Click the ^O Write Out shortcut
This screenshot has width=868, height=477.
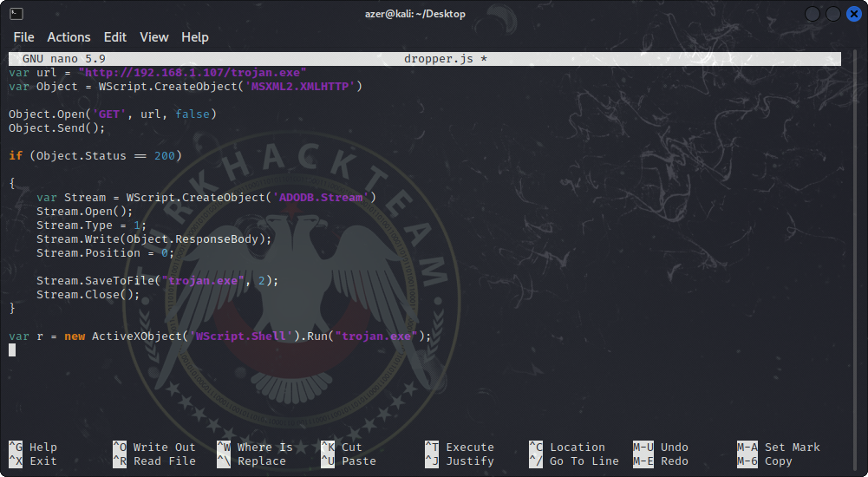154,448
